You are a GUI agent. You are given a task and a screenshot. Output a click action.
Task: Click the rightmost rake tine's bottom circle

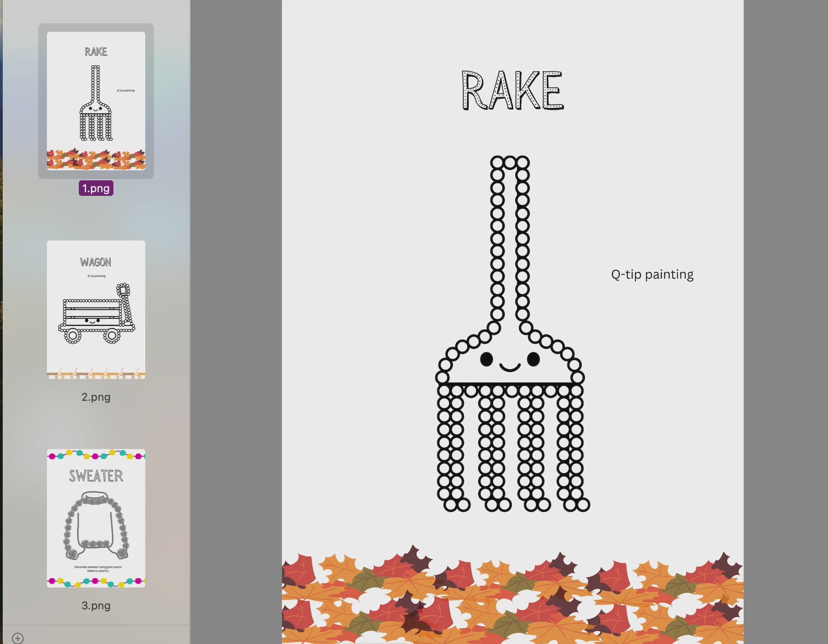point(583,505)
